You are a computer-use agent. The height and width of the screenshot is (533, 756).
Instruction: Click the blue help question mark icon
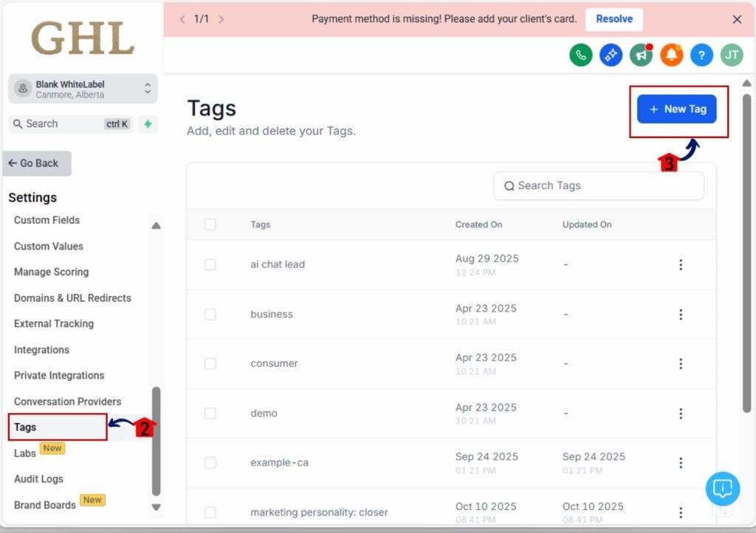coord(701,55)
